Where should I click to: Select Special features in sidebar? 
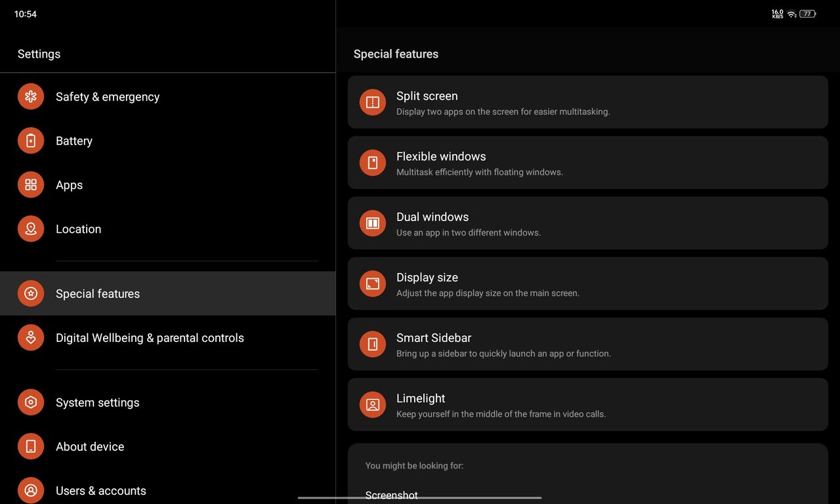[x=167, y=293]
